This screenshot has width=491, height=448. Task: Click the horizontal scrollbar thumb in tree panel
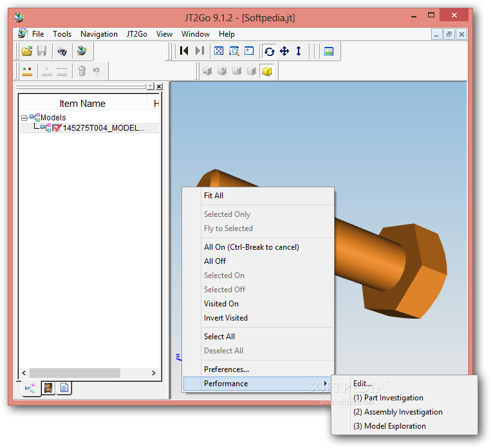point(75,373)
